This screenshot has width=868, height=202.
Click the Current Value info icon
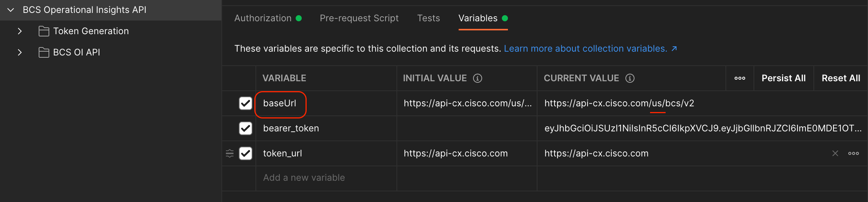point(630,78)
